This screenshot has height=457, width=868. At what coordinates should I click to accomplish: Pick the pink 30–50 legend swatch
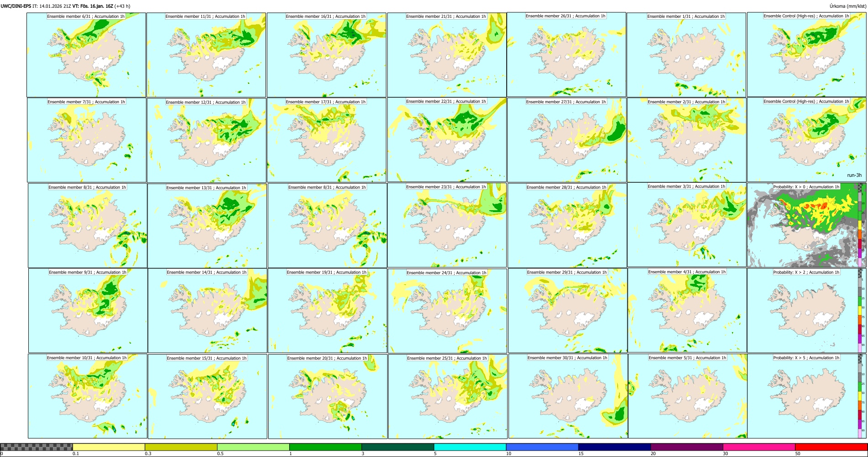click(759, 447)
